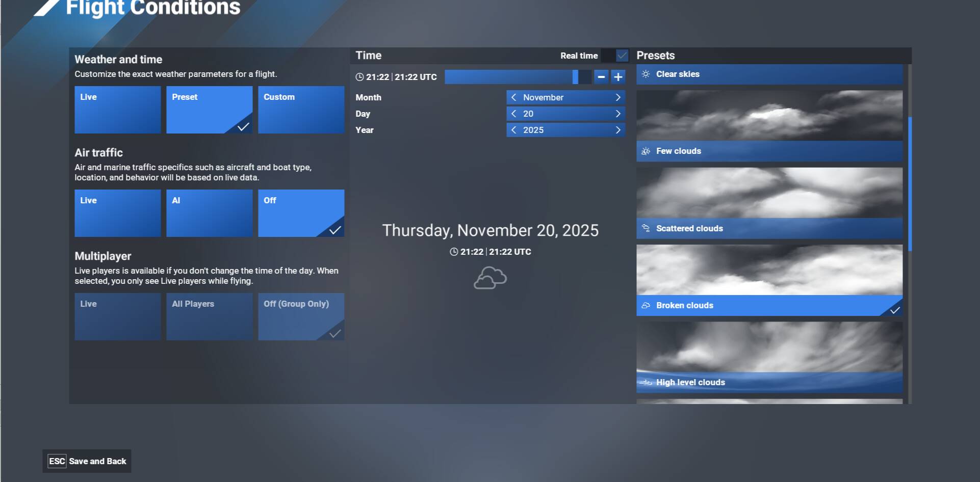Click the 'Day' label
Image resolution: width=980 pixels, height=482 pixels.
coord(363,114)
